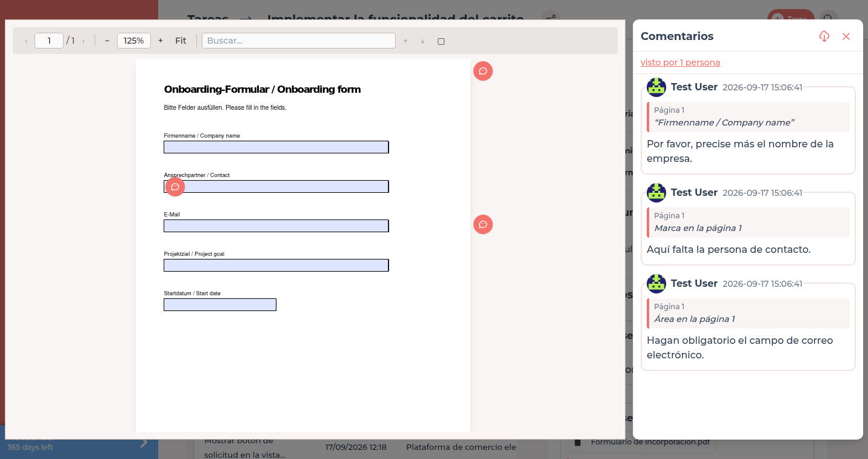Click the Fit zoom button
The height and width of the screenshot is (459, 868).
[181, 41]
